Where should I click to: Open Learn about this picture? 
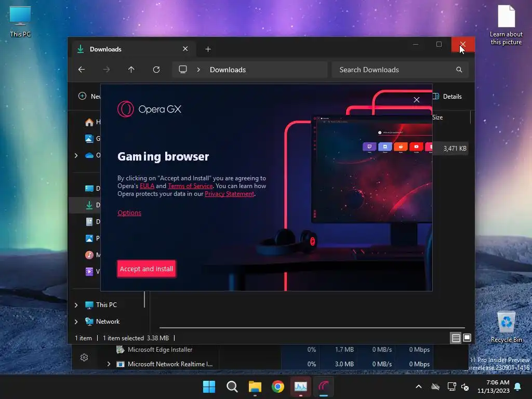point(506,25)
